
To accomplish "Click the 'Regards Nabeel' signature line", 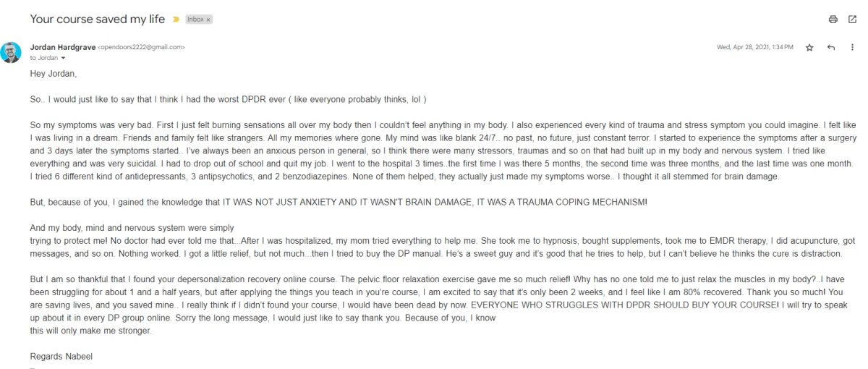I will coord(61,357).
